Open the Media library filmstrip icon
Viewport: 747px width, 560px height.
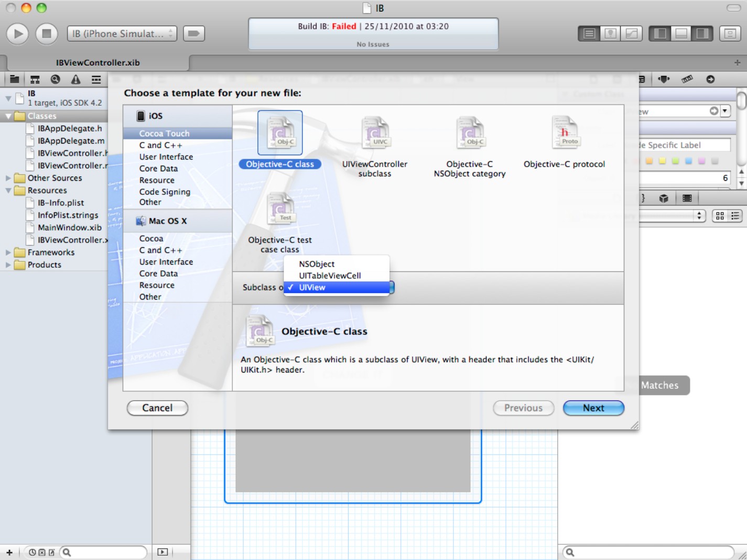(x=687, y=199)
